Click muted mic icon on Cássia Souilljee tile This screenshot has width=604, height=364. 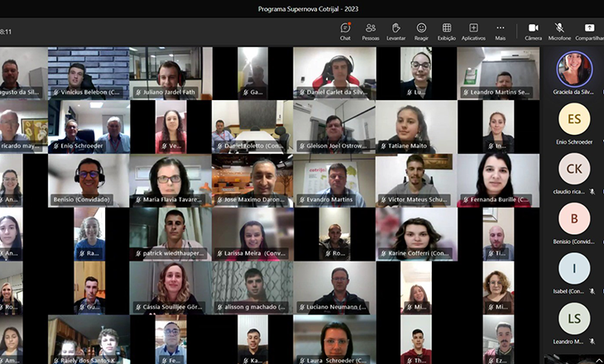point(138,308)
